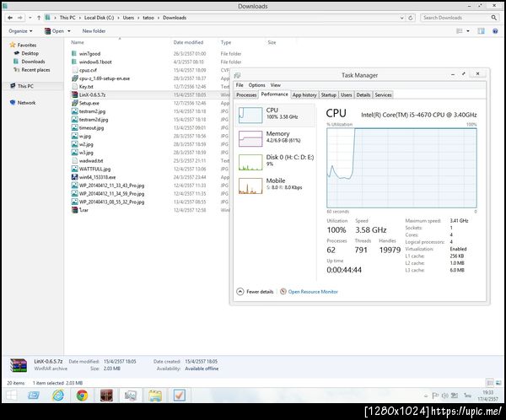Screen dimensions: 506x420
Task: Open Google Chrome from taskbar
Action: pyautogui.click(x=82, y=396)
